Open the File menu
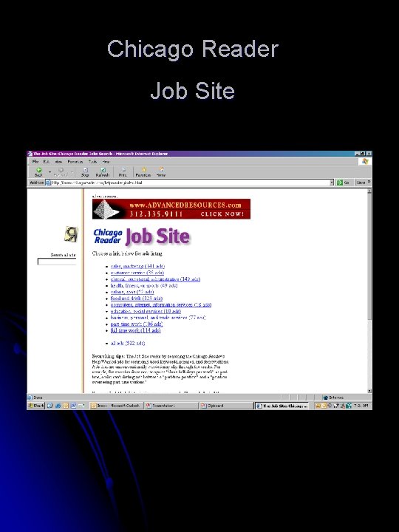 point(35,162)
